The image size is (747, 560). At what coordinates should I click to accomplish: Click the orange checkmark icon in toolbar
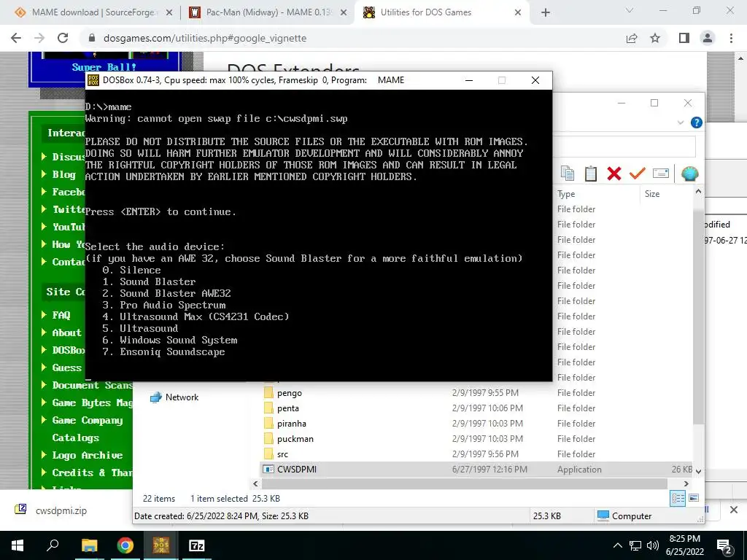[x=637, y=174]
